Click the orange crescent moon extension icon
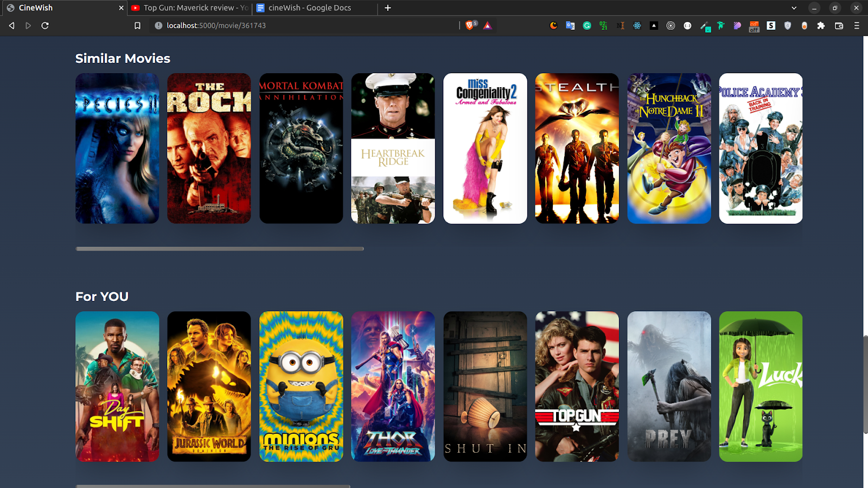The image size is (868, 488). pos(553,25)
